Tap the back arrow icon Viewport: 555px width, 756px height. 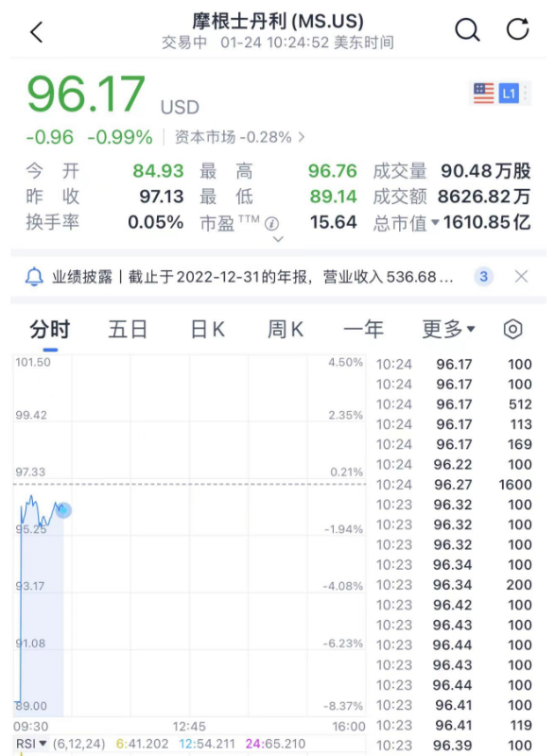[x=37, y=32]
